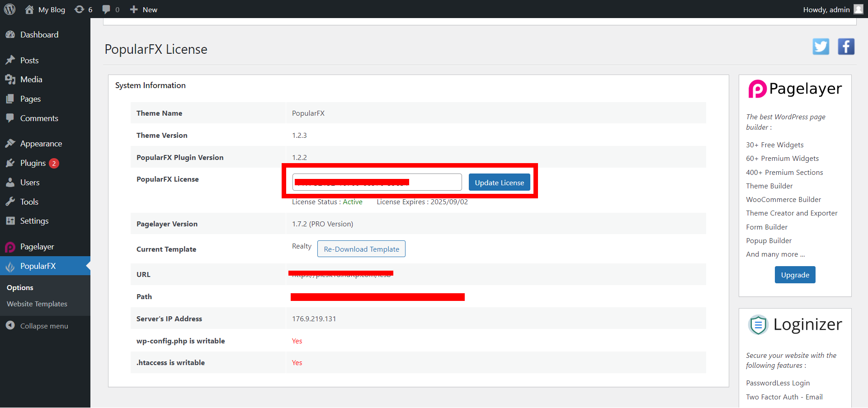Open My Blog home icon

29,9
